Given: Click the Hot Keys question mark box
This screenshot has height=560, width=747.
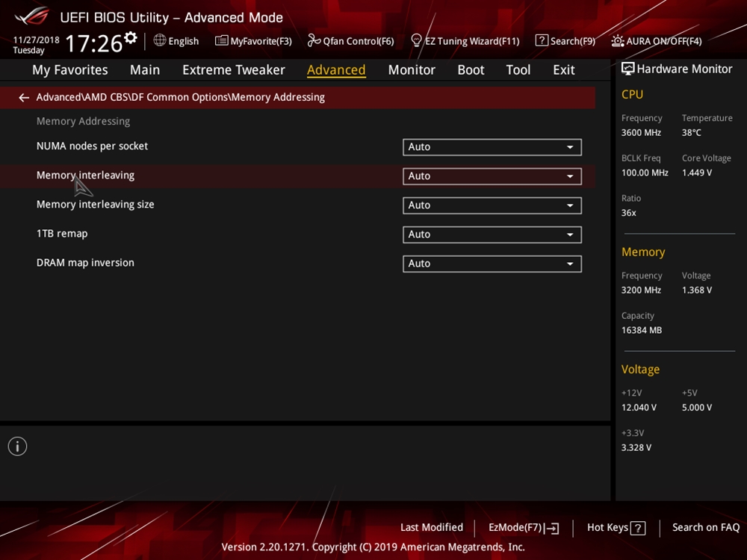Looking at the screenshot, I should point(638,528).
